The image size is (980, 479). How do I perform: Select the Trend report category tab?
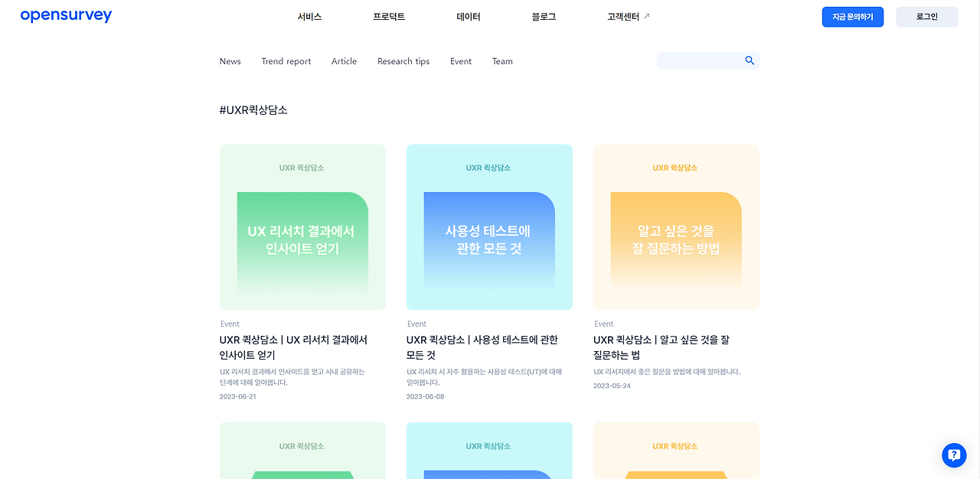[286, 61]
